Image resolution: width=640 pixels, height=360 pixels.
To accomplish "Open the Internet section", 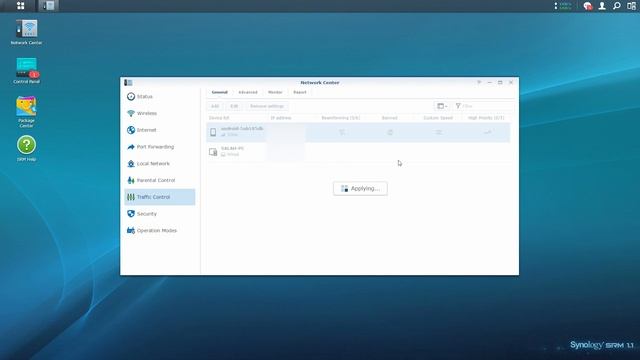I will pyautogui.click(x=160, y=130).
